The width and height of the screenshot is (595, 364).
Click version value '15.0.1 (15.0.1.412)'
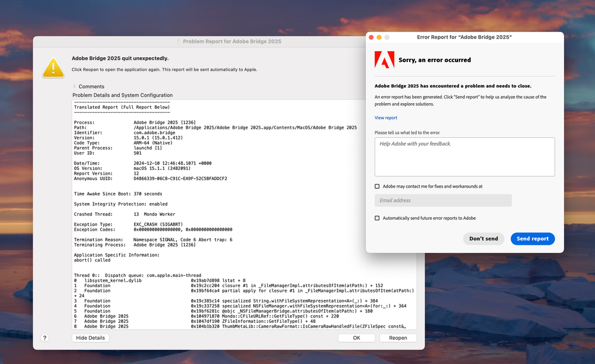pos(158,138)
